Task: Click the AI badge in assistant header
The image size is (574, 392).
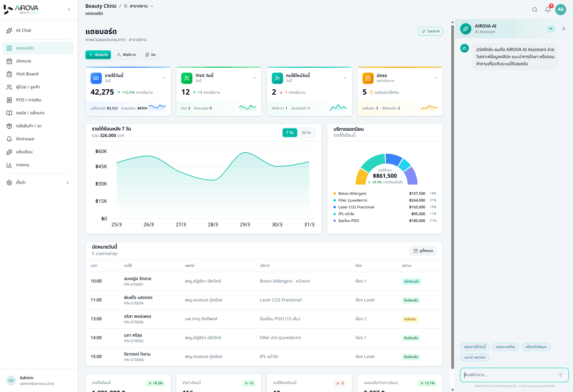Action: [x=550, y=29]
